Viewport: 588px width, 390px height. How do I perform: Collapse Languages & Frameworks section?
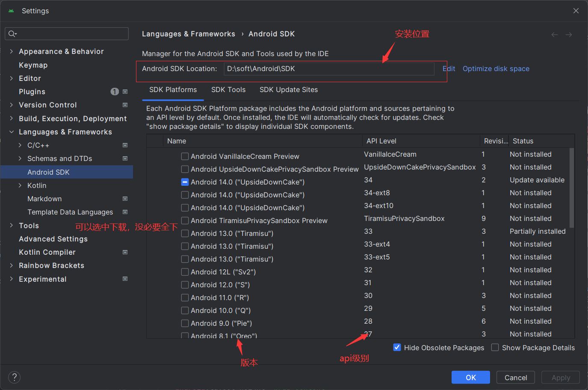(x=12, y=132)
